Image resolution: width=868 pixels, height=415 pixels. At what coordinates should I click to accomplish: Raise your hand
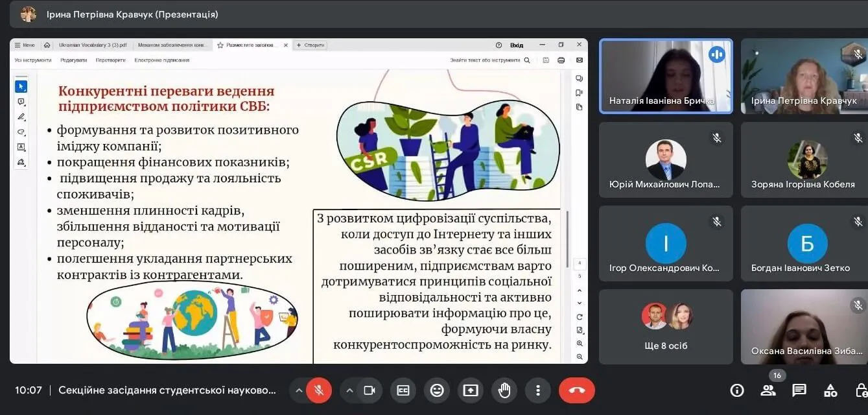[x=504, y=390]
